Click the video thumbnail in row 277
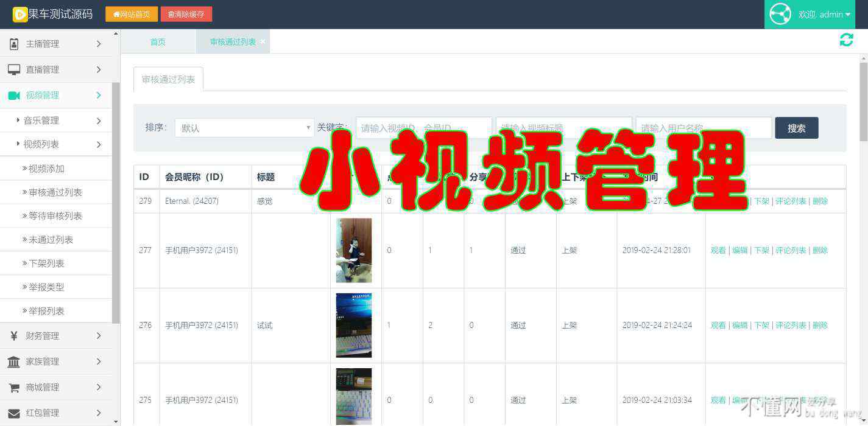Viewport: 868px width, 426px height. (354, 250)
